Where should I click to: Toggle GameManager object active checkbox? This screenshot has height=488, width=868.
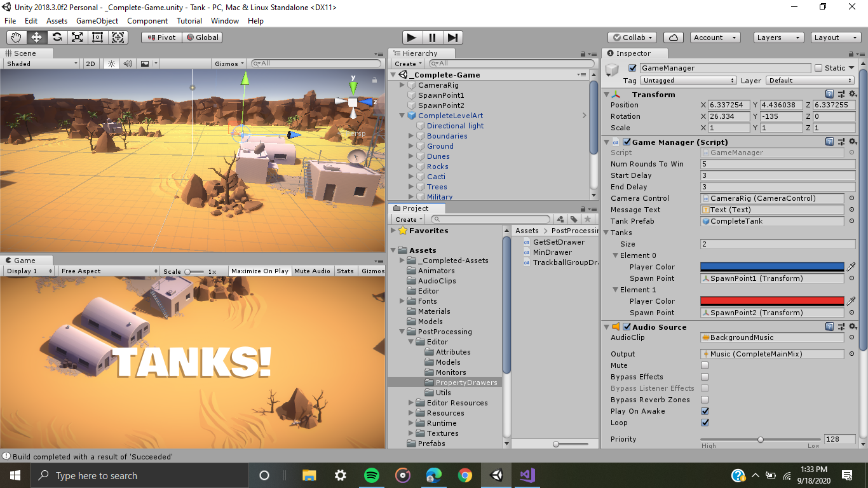click(632, 68)
